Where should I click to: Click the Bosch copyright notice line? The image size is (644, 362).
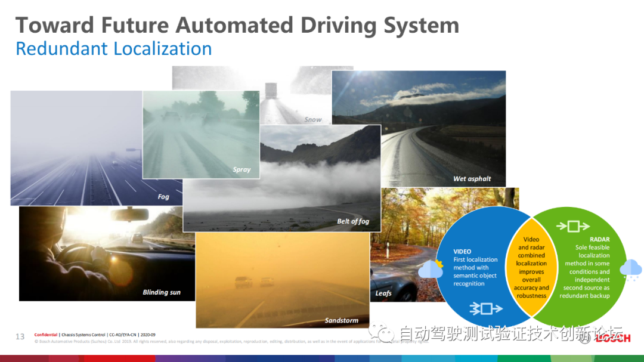[x=231, y=342]
